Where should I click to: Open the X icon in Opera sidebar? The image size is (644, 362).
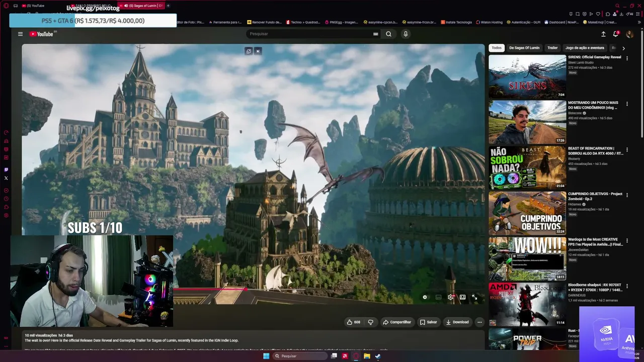coord(6,178)
